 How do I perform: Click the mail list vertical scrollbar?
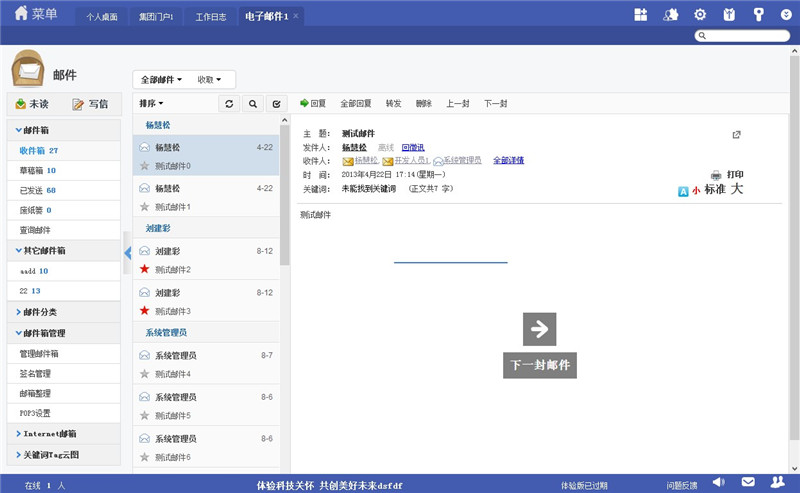click(285, 194)
